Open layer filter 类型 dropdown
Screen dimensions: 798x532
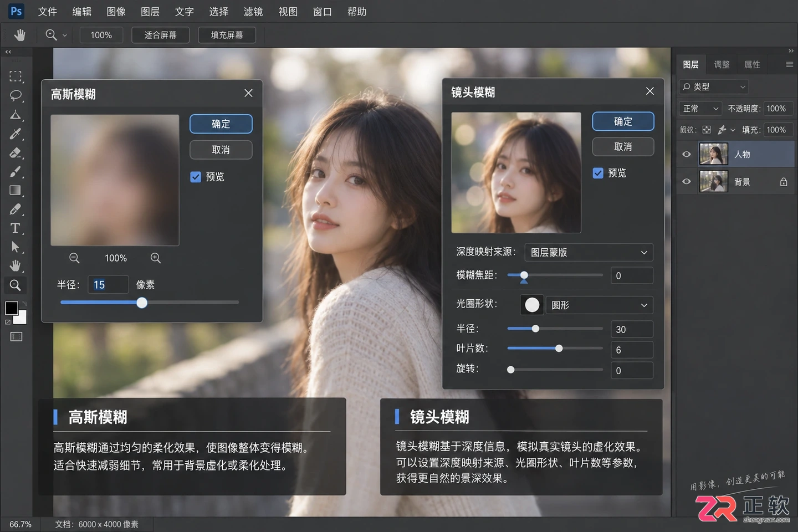click(714, 87)
